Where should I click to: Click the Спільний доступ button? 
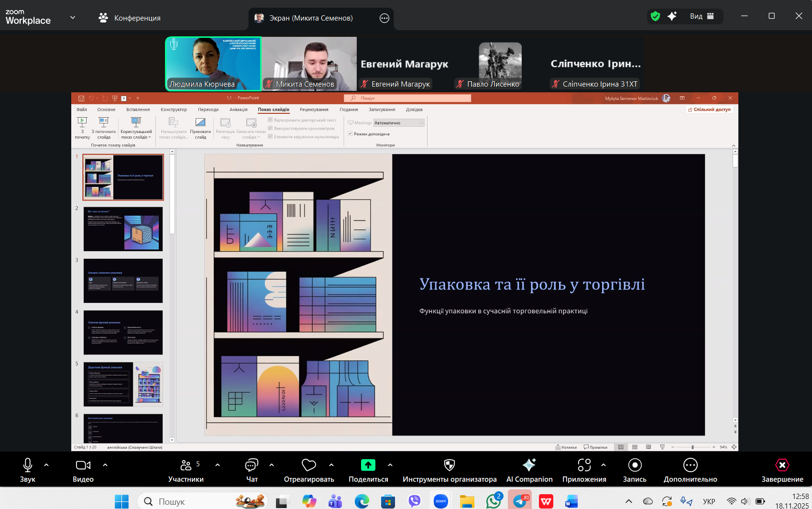click(709, 110)
